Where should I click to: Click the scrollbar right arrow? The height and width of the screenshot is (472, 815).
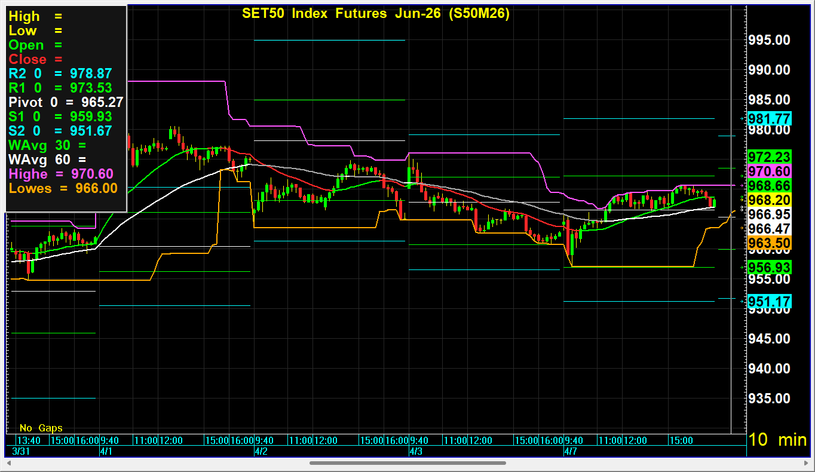[808, 463]
